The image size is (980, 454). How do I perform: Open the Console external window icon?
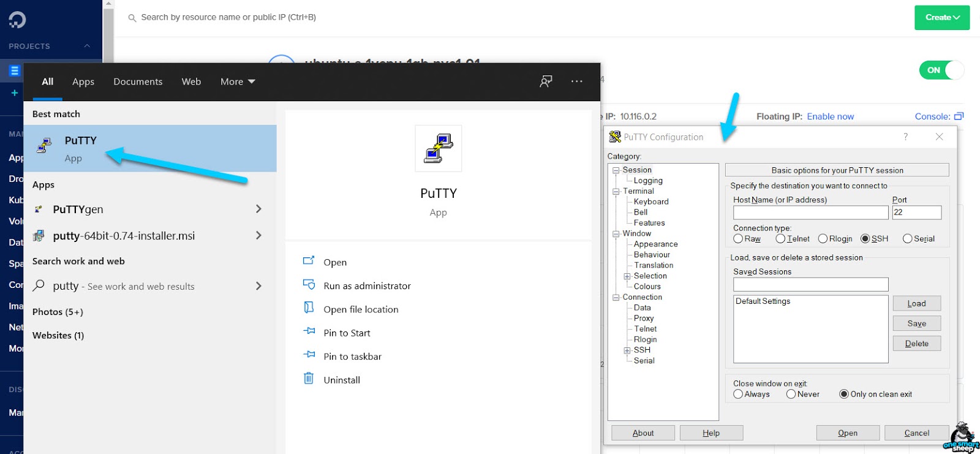[x=959, y=116]
